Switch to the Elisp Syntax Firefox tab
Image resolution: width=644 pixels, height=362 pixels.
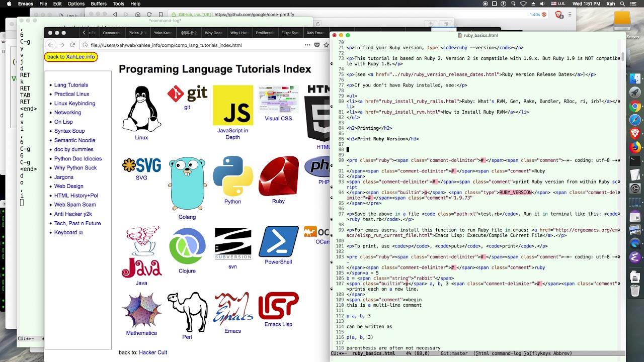[x=290, y=33]
